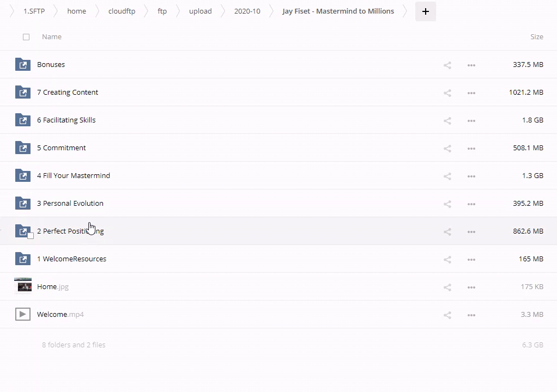Go to 2020-10 breadcrumb folder
The width and height of the screenshot is (557, 392).
click(x=247, y=11)
